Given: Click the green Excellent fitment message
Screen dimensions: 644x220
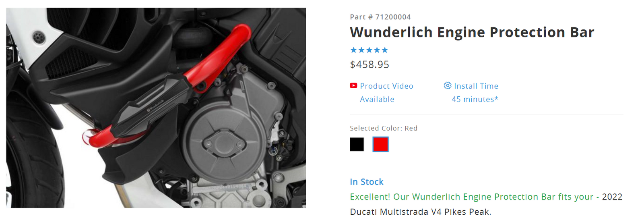Looking at the screenshot, I should click(x=472, y=197).
